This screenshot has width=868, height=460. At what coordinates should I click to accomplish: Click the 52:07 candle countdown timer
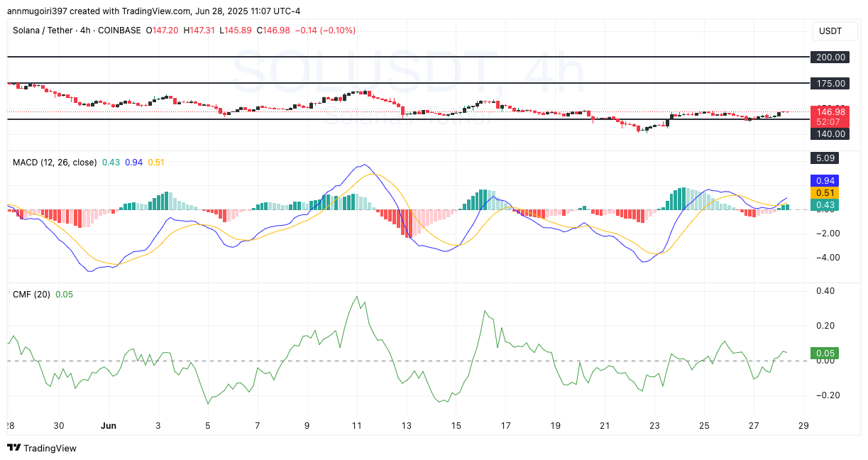pyautogui.click(x=830, y=122)
